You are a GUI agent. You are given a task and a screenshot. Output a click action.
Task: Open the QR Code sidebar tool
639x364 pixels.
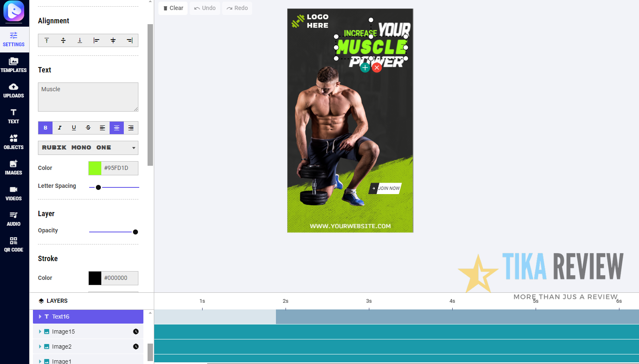14,244
